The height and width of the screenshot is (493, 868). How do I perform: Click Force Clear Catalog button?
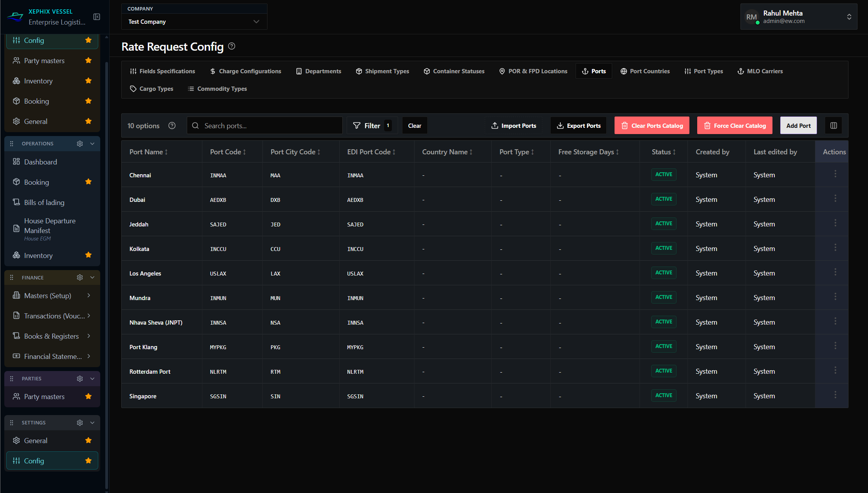pos(735,125)
